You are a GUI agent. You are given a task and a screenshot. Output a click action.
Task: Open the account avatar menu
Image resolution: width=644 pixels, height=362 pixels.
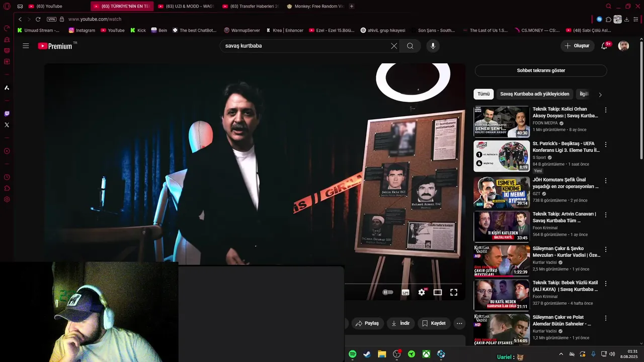[x=623, y=46]
